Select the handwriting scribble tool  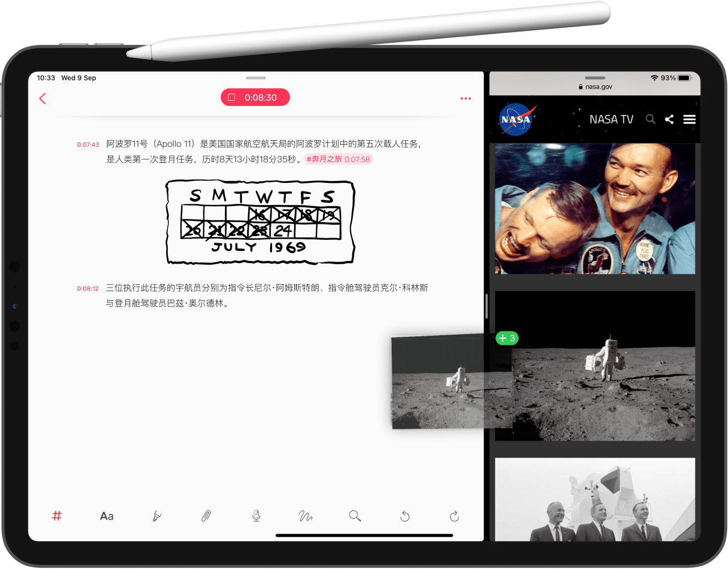tap(305, 516)
